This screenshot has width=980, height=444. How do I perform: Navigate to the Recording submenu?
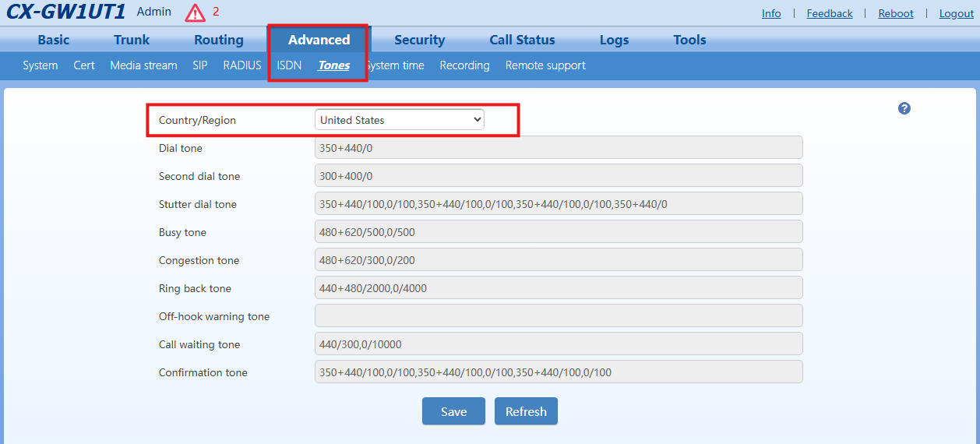[464, 65]
